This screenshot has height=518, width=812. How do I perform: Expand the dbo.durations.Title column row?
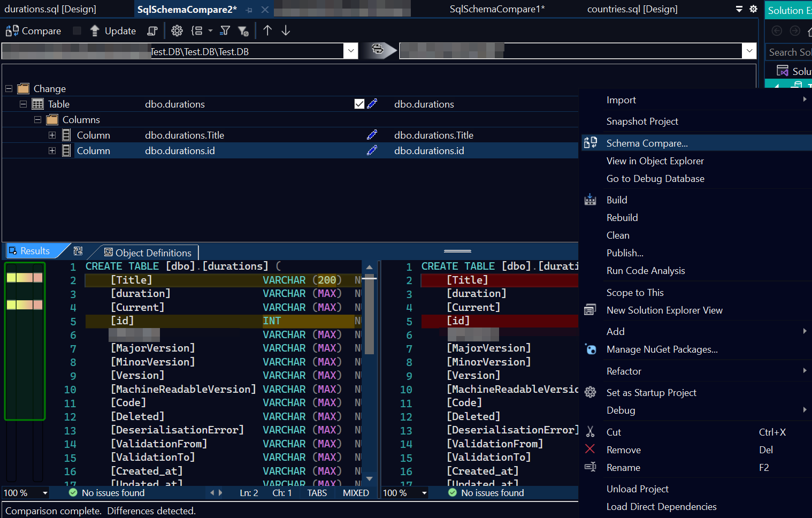point(52,135)
